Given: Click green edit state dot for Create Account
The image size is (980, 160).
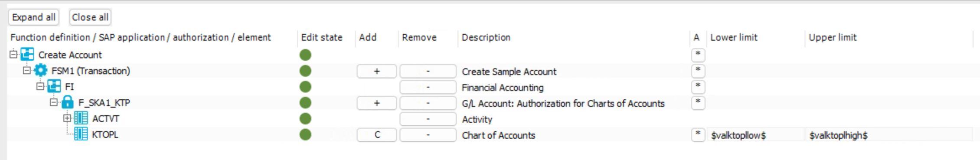Looking at the screenshot, I should [305, 55].
